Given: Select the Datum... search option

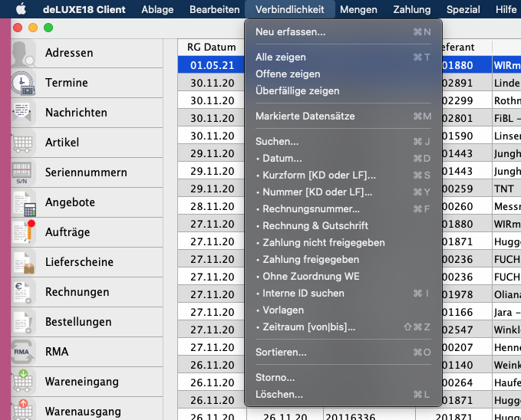Looking at the screenshot, I should click(343, 159).
